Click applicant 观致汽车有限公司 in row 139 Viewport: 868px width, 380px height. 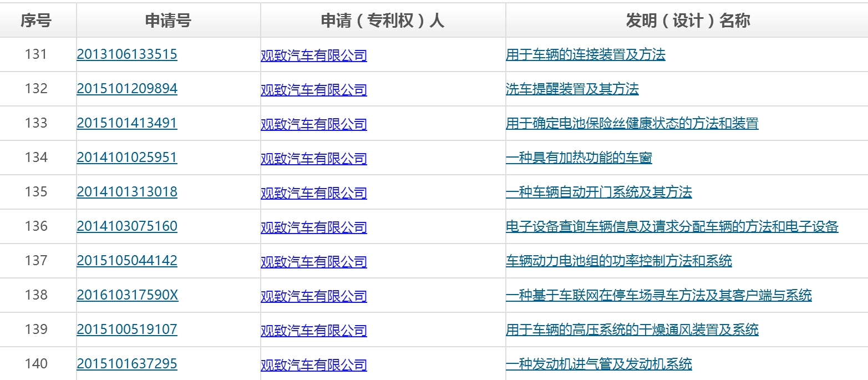[314, 331]
